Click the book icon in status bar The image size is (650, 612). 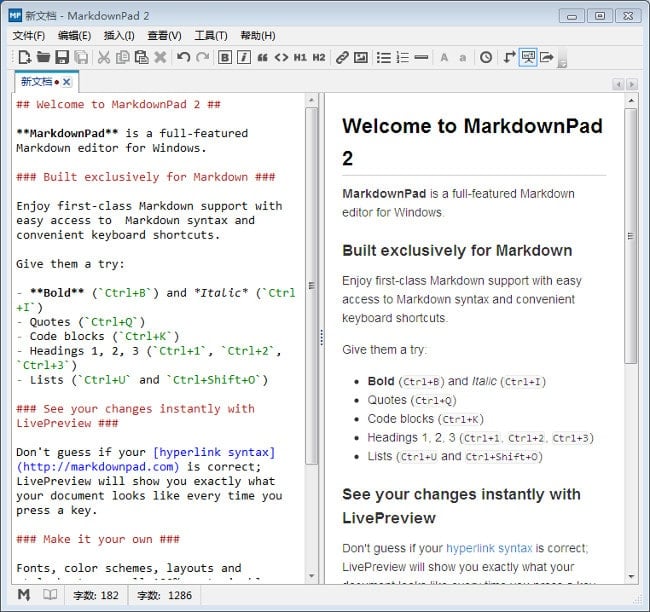point(50,595)
